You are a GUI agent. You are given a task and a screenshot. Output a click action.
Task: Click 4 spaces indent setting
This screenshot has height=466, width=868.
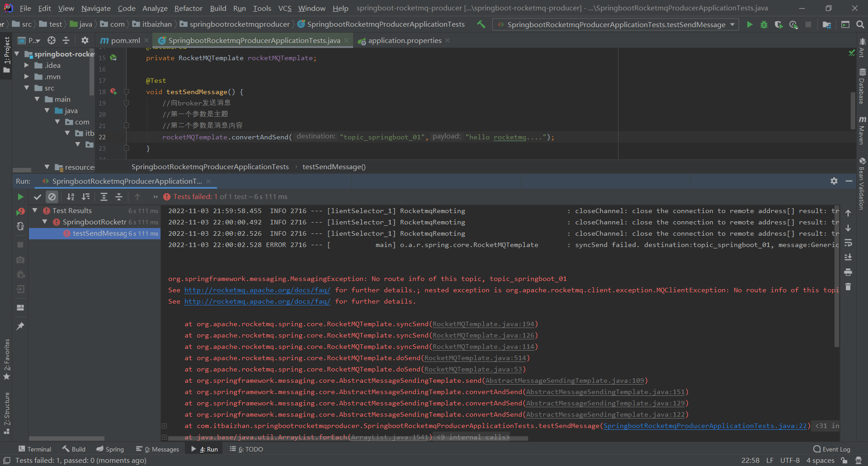pyautogui.click(x=820, y=460)
